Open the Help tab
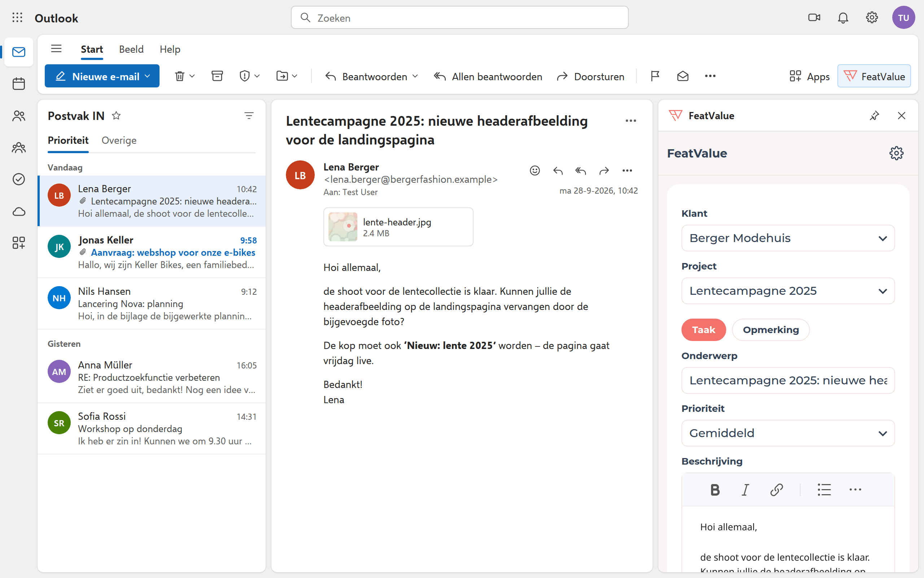The image size is (924, 578). (170, 49)
